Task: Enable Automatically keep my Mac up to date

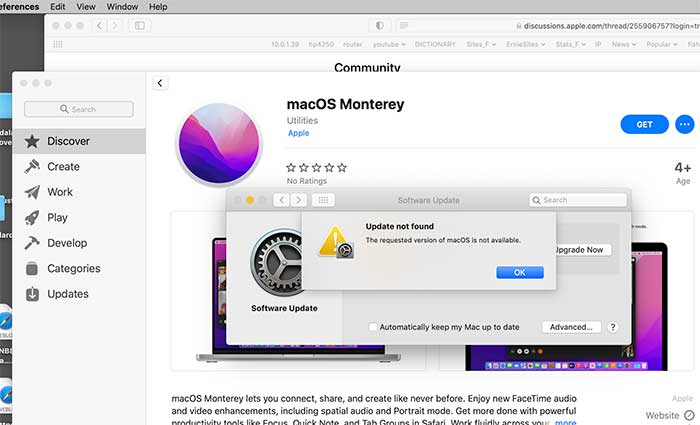Action: tap(373, 327)
